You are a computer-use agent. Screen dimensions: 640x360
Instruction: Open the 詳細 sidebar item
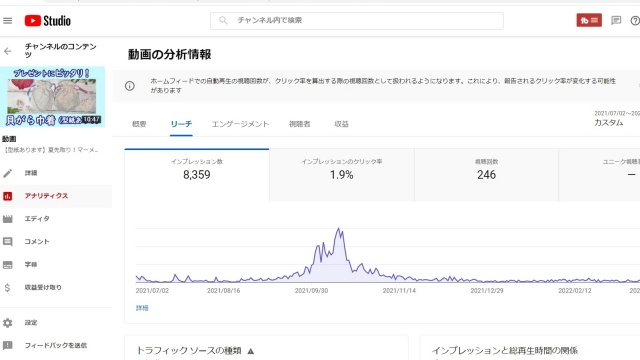tap(31, 173)
